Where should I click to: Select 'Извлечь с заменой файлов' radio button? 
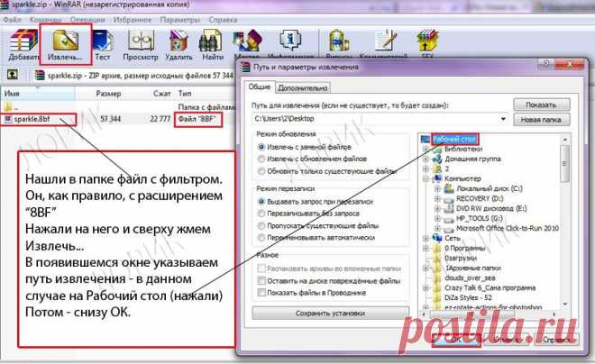click(261, 147)
